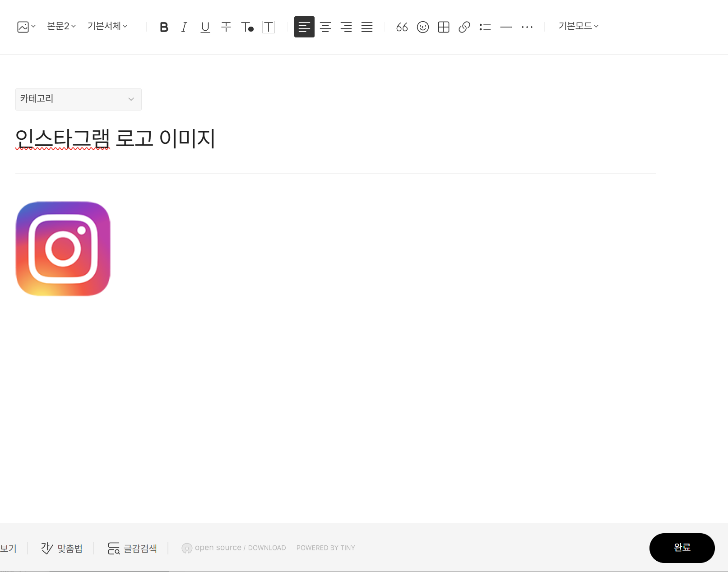Image resolution: width=728 pixels, height=572 pixels.
Task: Insert a bulleted list
Action: [485, 27]
